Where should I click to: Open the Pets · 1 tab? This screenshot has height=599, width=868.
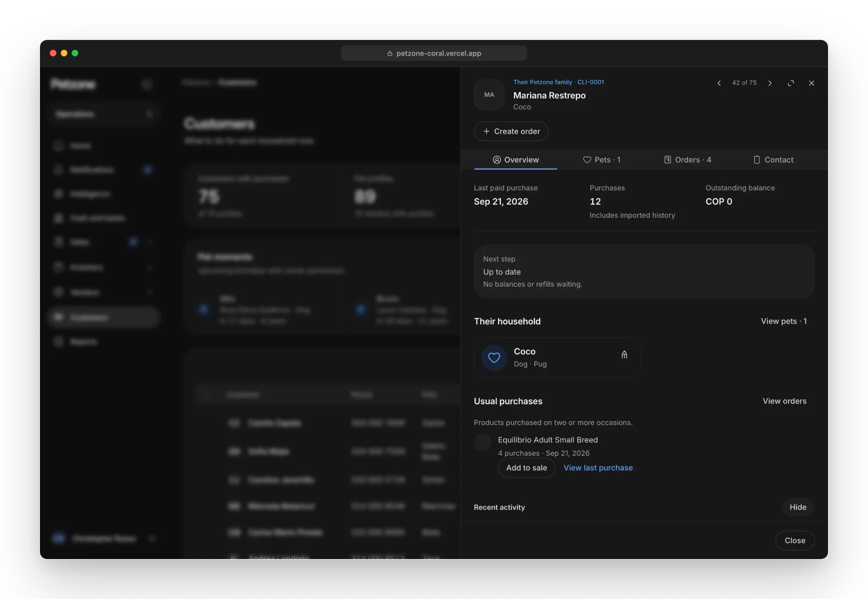602,160
